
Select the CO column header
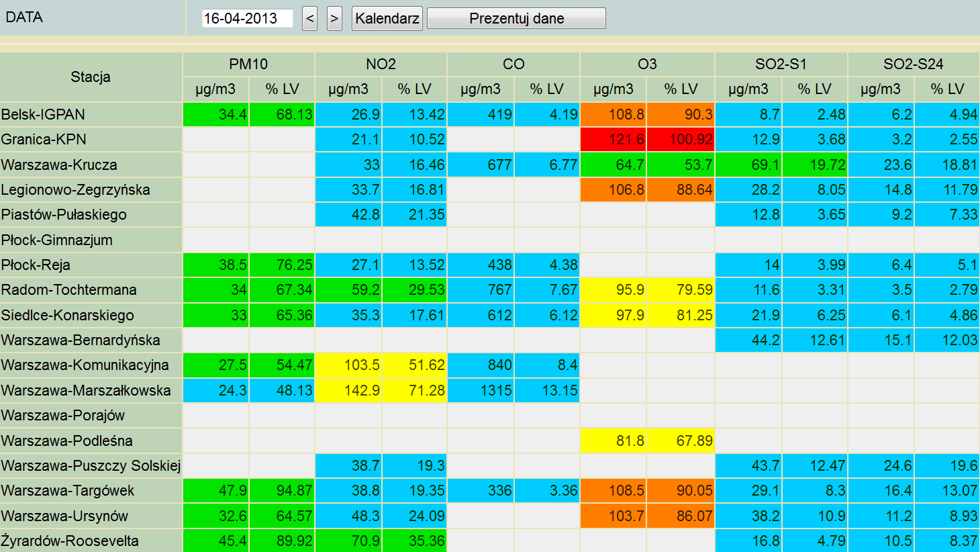pyautogui.click(x=513, y=64)
